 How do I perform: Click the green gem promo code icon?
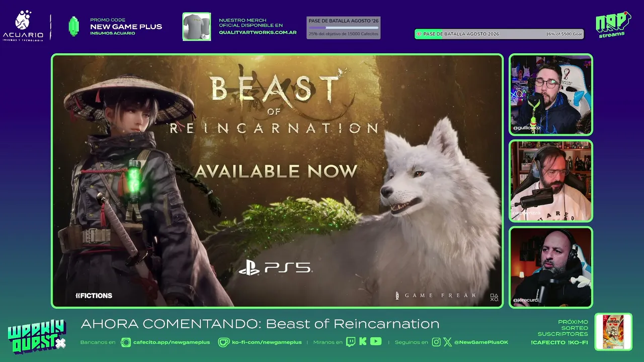coord(74,27)
